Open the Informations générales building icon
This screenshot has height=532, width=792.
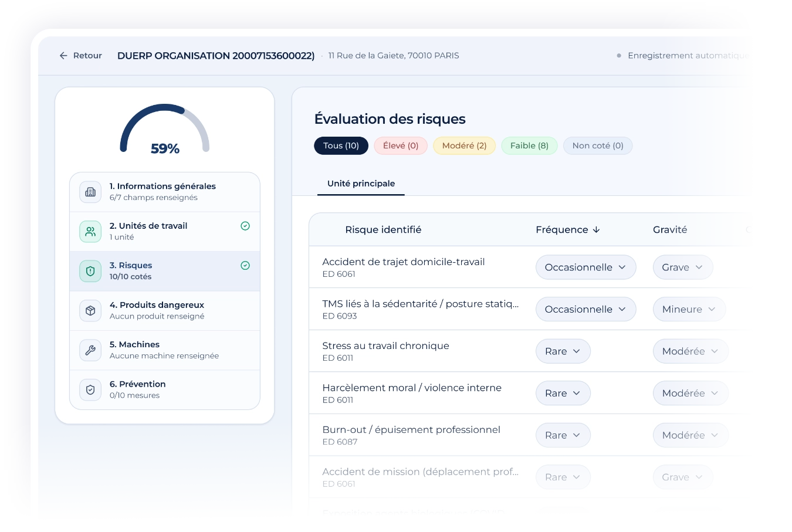pyautogui.click(x=90, y=192)
